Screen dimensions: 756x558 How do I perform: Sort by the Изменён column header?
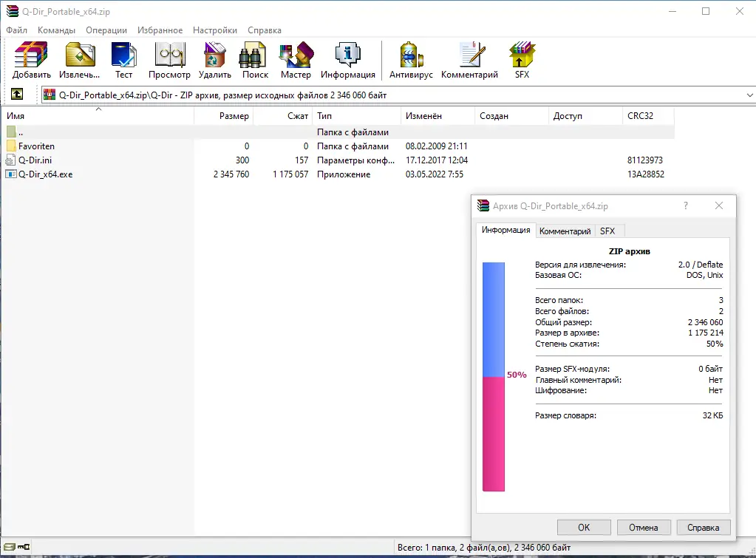point(437,116)
